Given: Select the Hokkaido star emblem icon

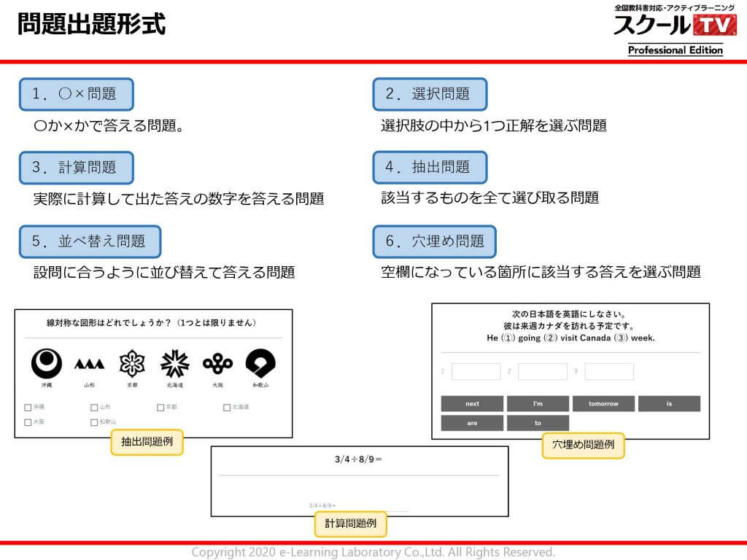Looking at the screenshot, I should (x=175, y=363).
